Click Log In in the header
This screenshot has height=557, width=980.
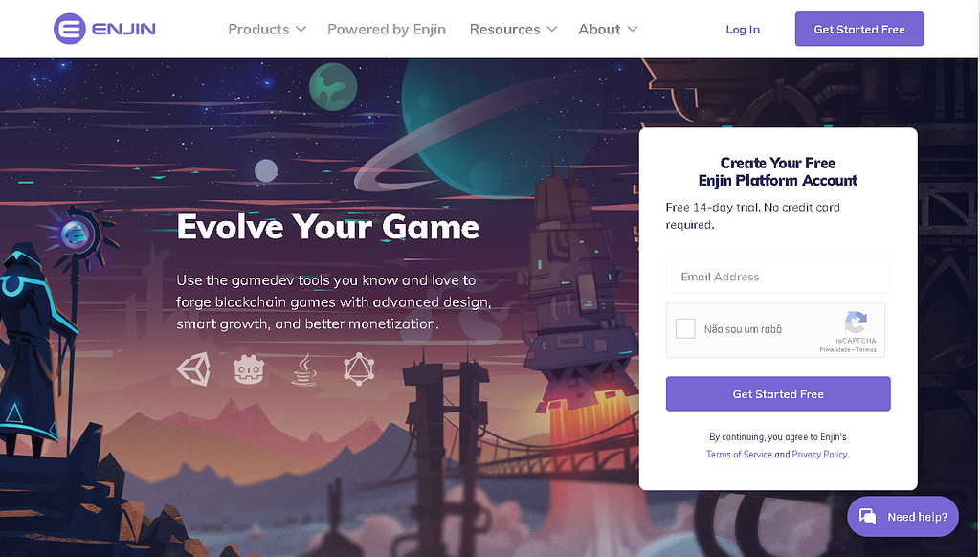pos(743,30)
